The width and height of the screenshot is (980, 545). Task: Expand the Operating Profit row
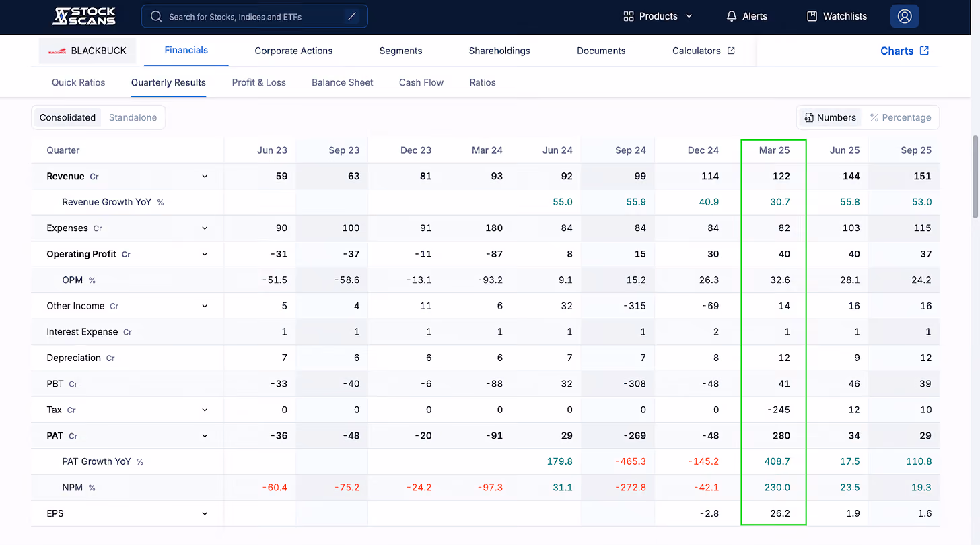tap(205, 254)
